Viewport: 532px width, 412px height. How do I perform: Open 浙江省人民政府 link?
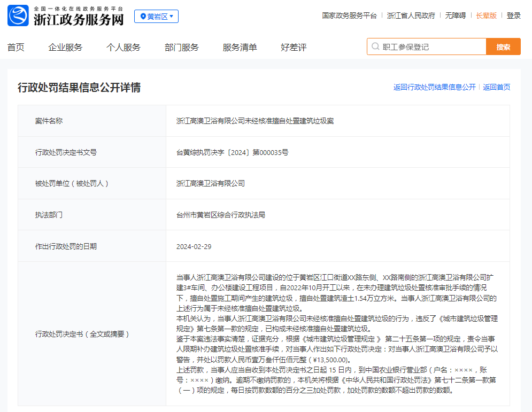coord(411,15)
